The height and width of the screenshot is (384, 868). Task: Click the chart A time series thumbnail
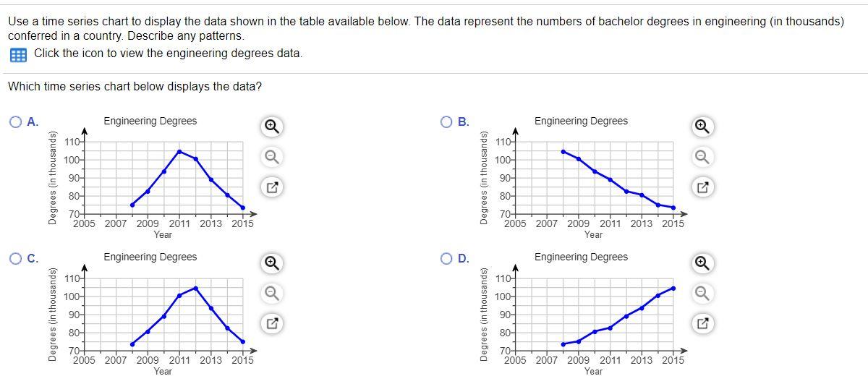[150, 177]
